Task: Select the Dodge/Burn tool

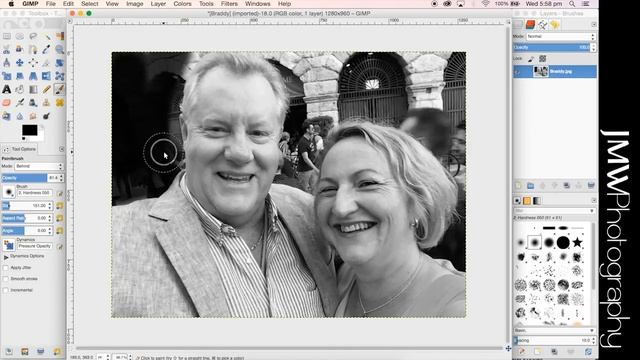Action: [x=47, y=116]
